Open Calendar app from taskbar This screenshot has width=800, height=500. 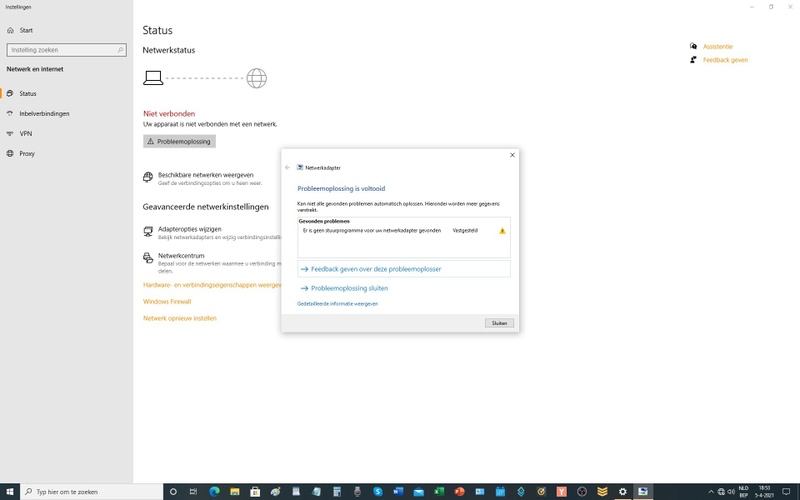pos(500,492)
